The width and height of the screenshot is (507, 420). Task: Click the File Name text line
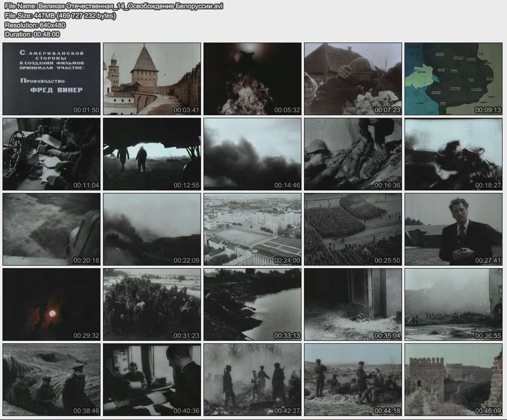[113, 6]
